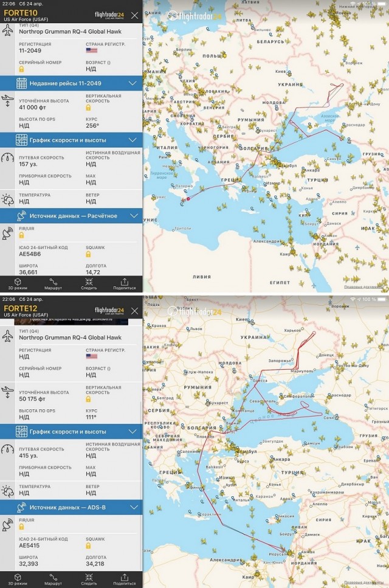Click weather icon in FORTE10 panel
The height and width of the screenshot is (588, 389).
click(x=7, y=200)
